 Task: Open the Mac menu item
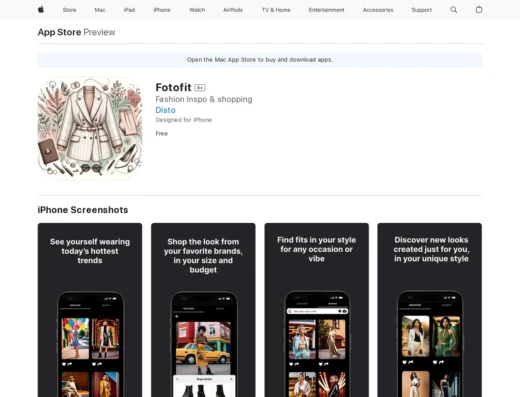(x=100, y=10)
